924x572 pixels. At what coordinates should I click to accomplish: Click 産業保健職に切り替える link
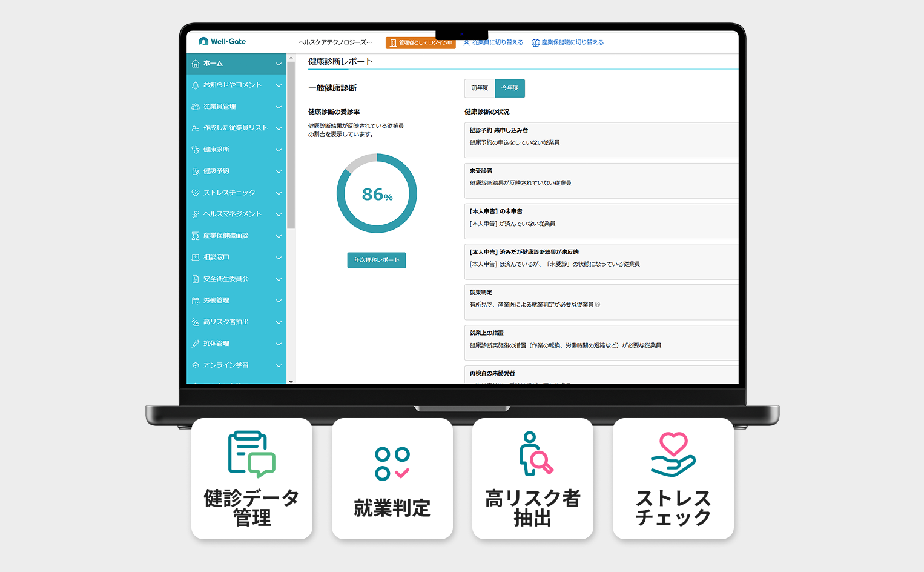[572, 42]
